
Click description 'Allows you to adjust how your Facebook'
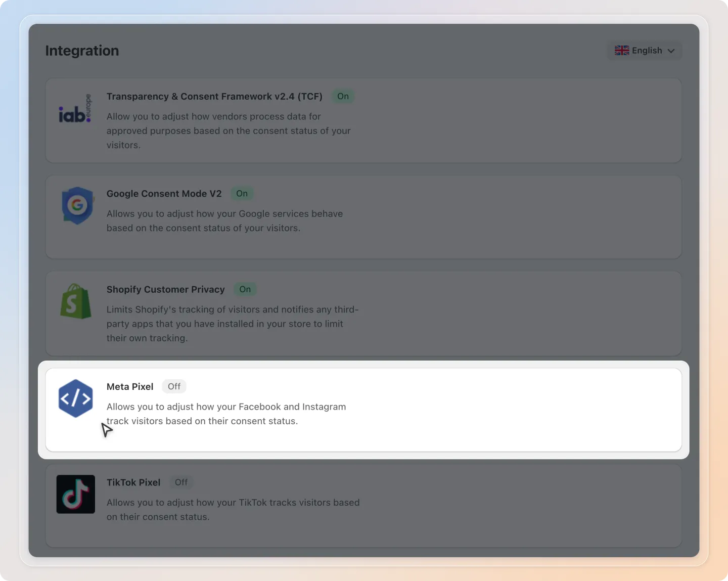pyautogui.click(x=226, y=414)
